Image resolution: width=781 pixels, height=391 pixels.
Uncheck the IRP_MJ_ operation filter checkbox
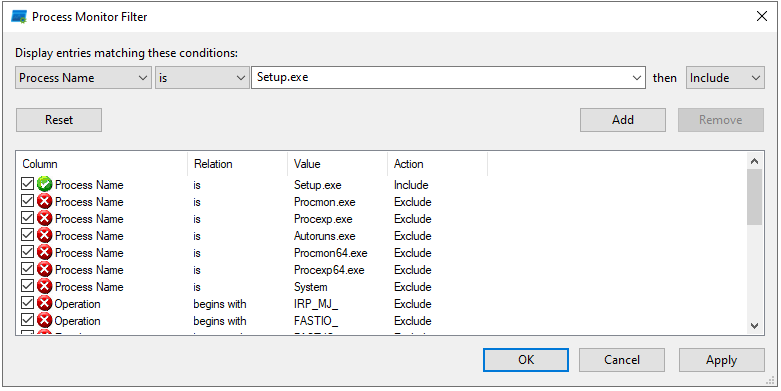[x=28, y=303]
